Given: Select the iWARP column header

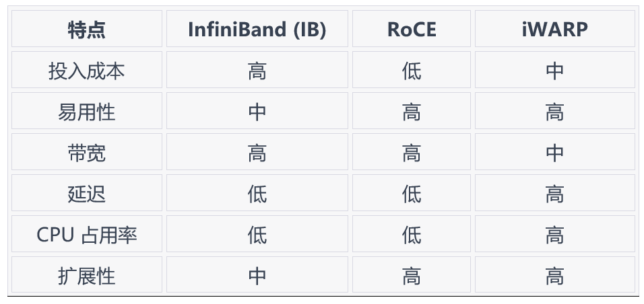Looking at the screenshot, I should coord(554,30).
